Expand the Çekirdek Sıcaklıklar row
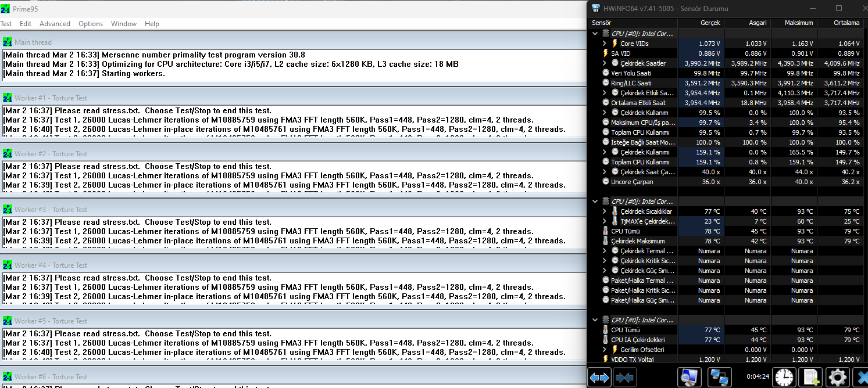 coord(605,211)
